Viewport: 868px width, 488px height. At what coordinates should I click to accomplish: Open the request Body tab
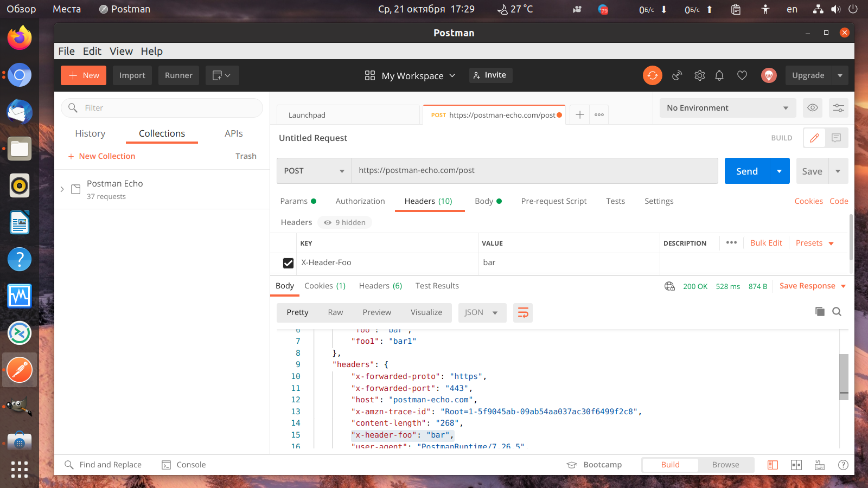[488, 201]
